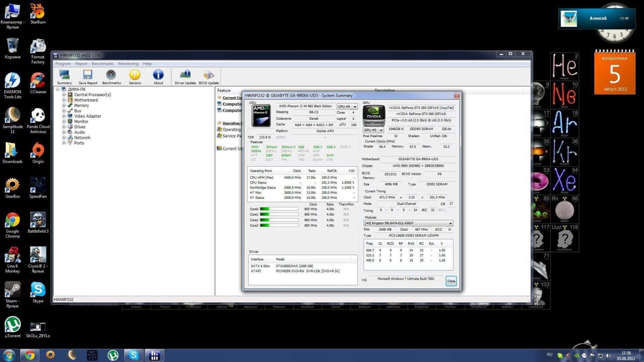Select the Ports tree item
This screenshot has width=644, height=362.
(79, 143)
